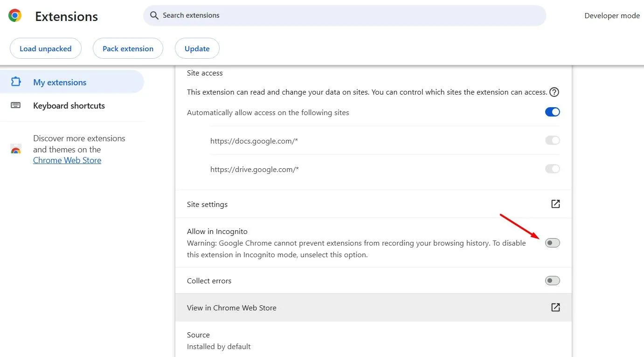Image resolution: width=644 pixels, height=357 pixels.
Task: Open the extension's Chrome Web Store page icon
Action: 554,307
